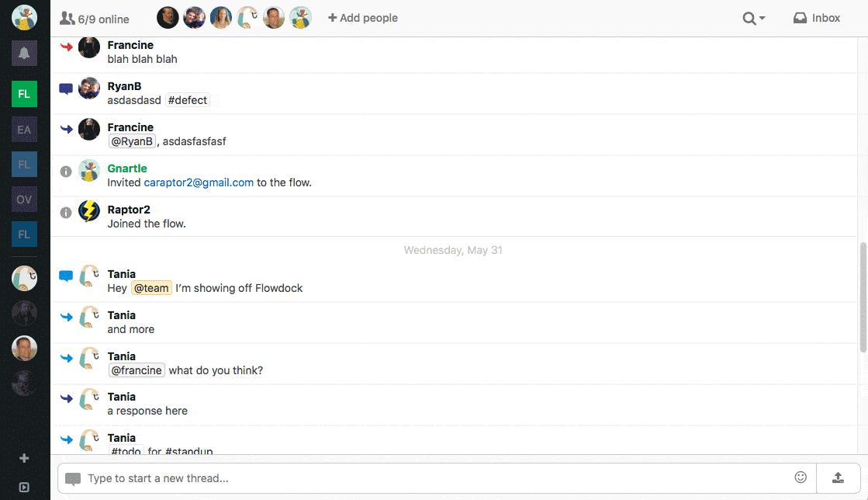Click the file upload icon
The height and width of the screenshot is (500, 868).
(838, 477)
